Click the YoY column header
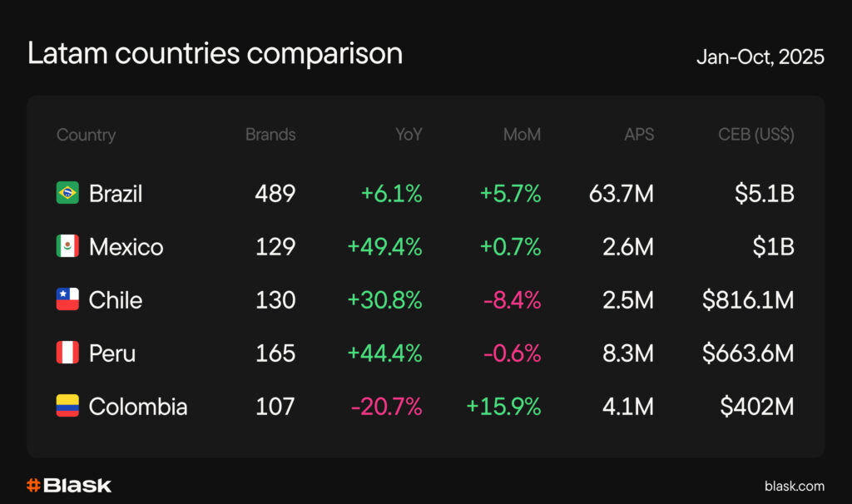This screenshot has width=852, height=504. point(409,135)
